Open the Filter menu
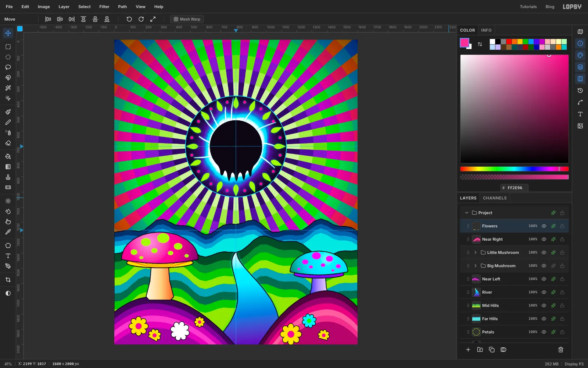This screenshot has width=588, height=368. point(104,7)
